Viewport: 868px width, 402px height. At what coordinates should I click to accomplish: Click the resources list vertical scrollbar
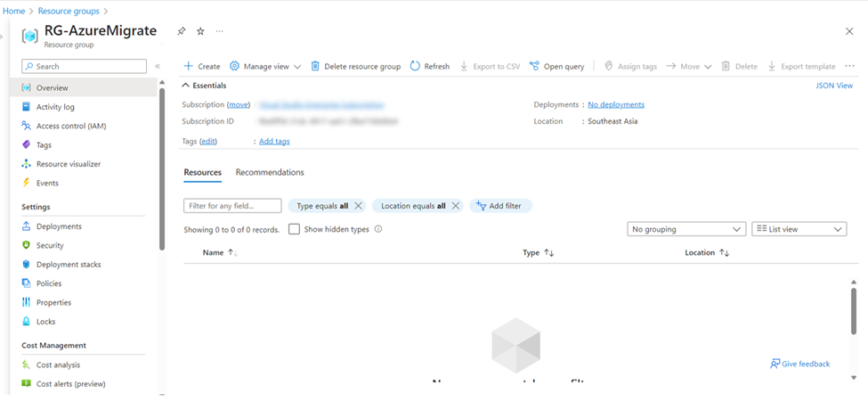(854, 311)
